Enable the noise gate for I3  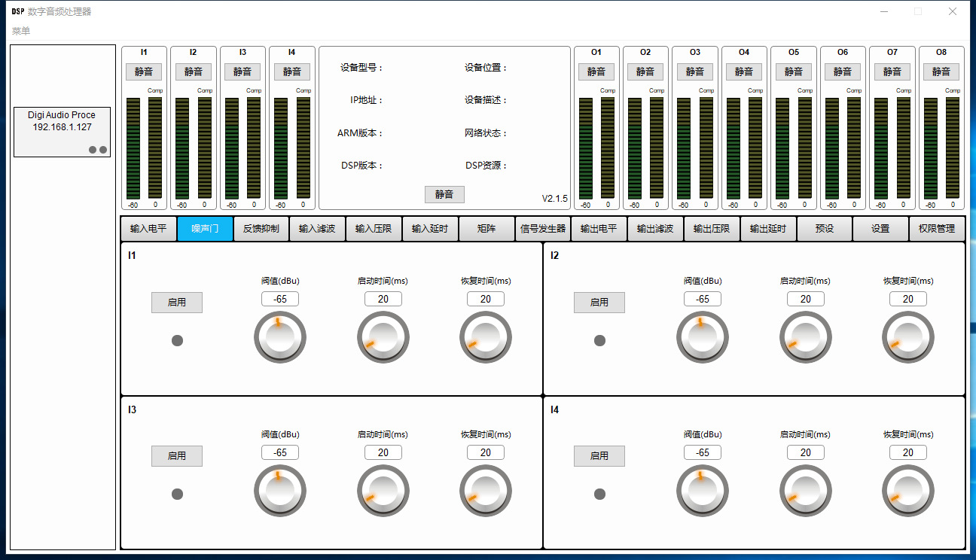[x=177, y=456]
